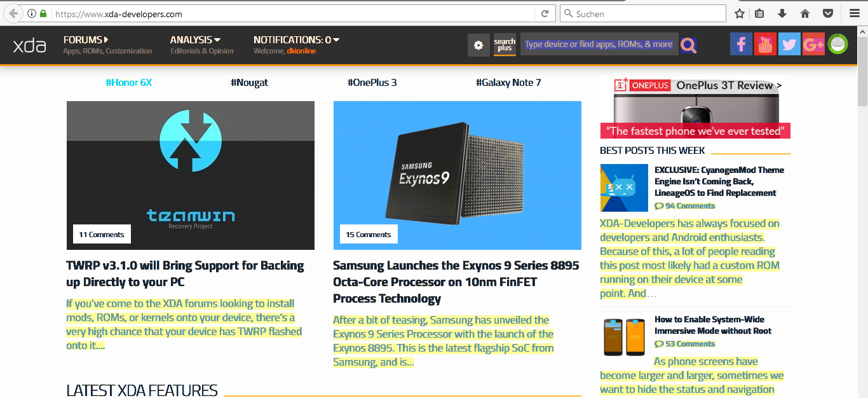Open CyanogenMod Theme Engine article link

tap(719, 181)
